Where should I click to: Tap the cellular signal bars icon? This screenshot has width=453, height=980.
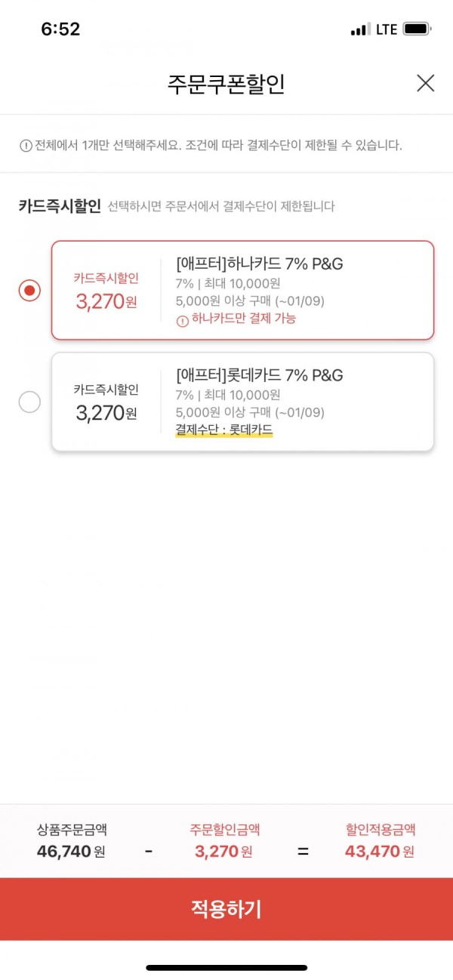click(361, 29)
